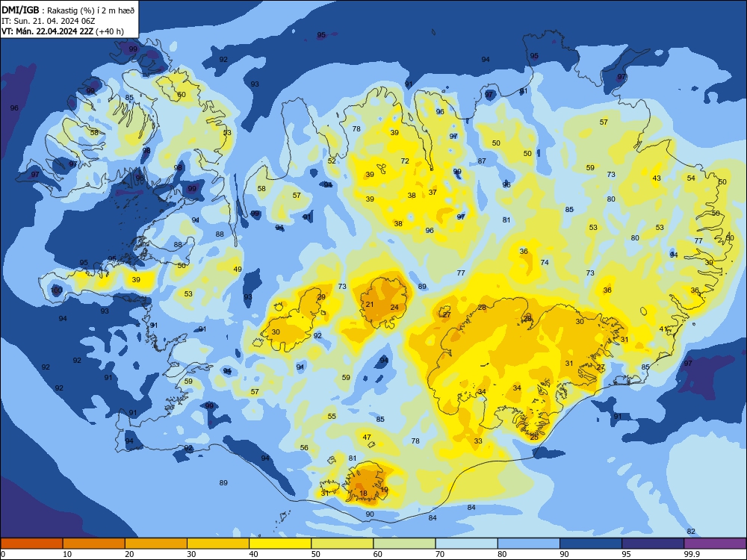The width and height of the screenshot is (747, 560).
Task: Select the '24' humidity value on the map
Action: [x=394, y=307]
